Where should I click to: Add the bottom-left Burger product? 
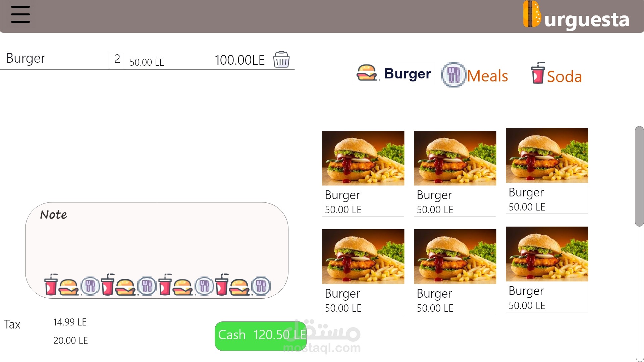tap(363, 272)
